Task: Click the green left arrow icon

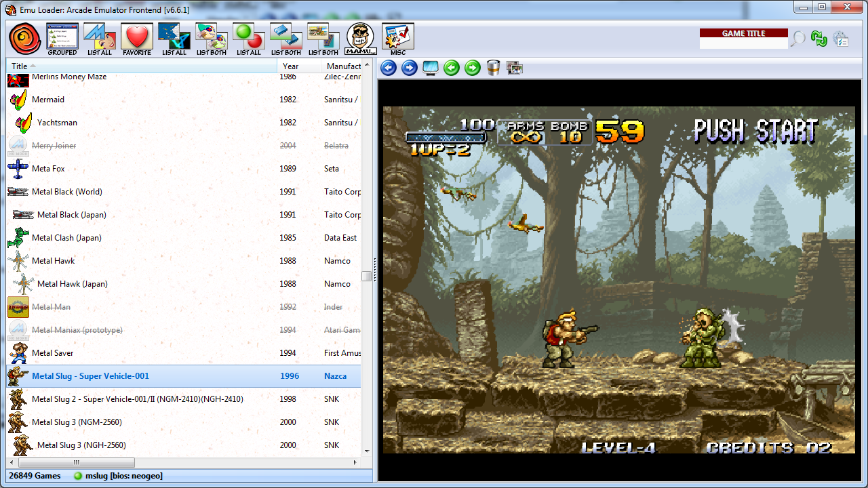Action: (452, 68)
